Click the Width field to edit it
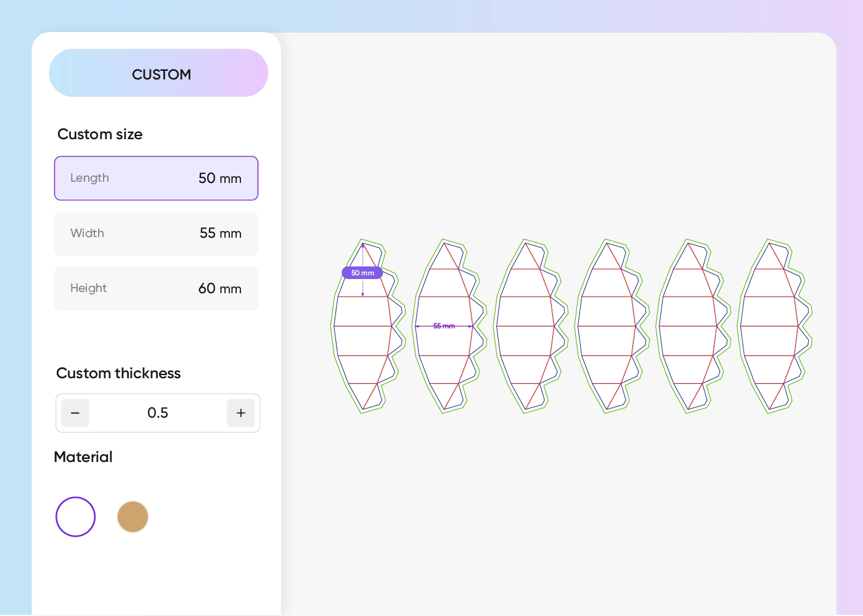863x616 pixels. pyautogui.click(x=156, y=233)
